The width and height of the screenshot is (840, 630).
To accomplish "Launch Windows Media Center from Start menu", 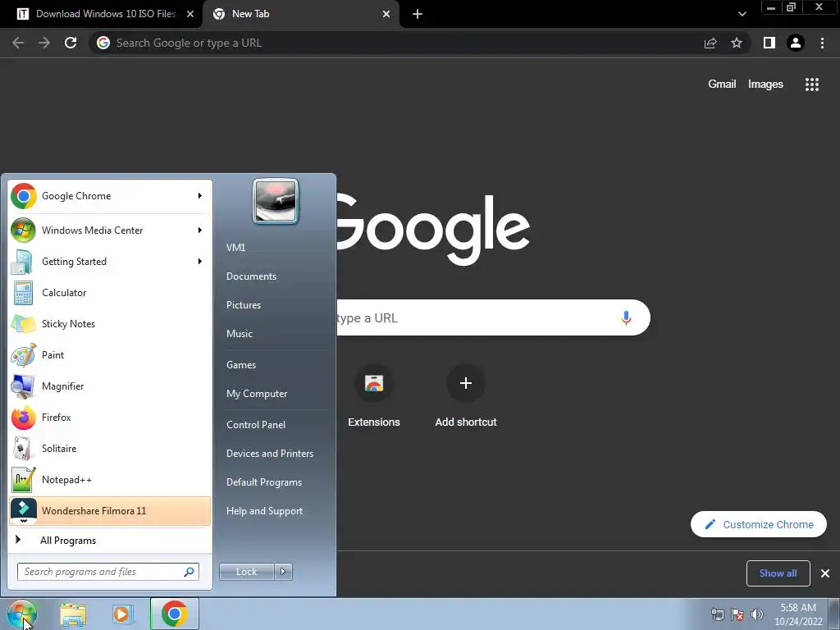I will tap(110, 231).
